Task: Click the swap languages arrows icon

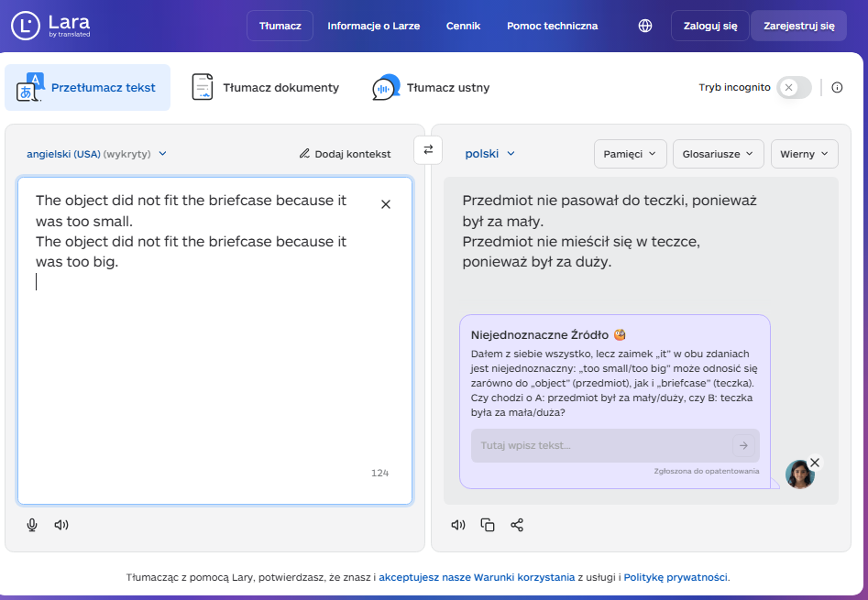Action: pyautogui.click(x=428, y=150)
